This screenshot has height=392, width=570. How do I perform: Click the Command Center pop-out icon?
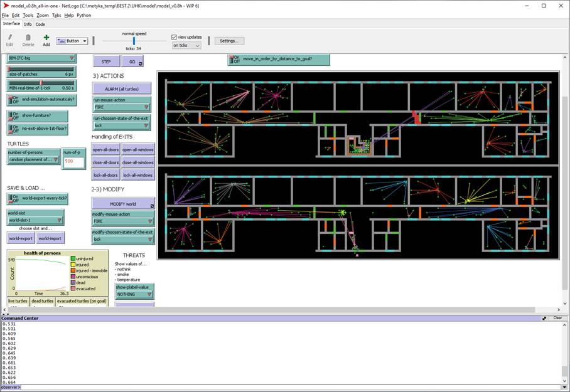(x=544, y=319)
